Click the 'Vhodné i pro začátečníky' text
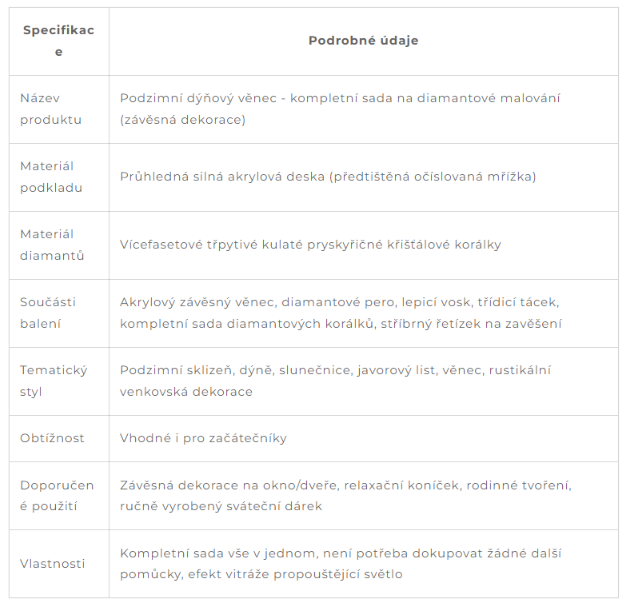627x606 pixels. (x=204, y=438)
